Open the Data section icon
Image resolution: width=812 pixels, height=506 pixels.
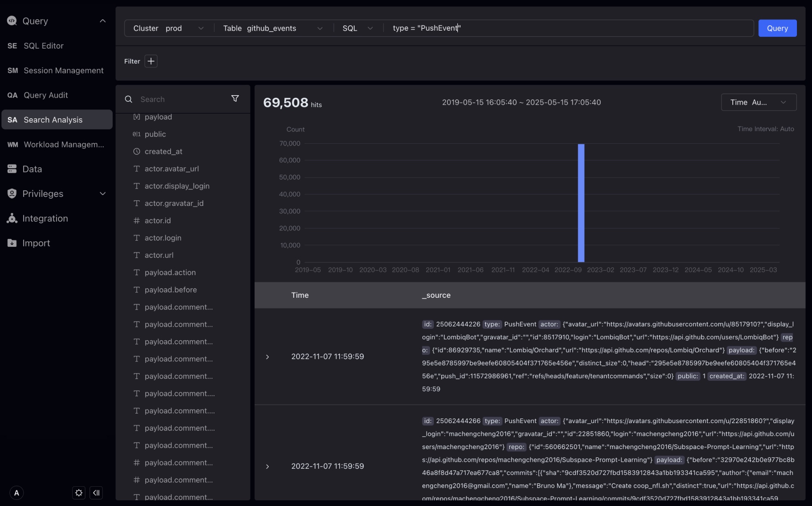click(x=12, y=169)
